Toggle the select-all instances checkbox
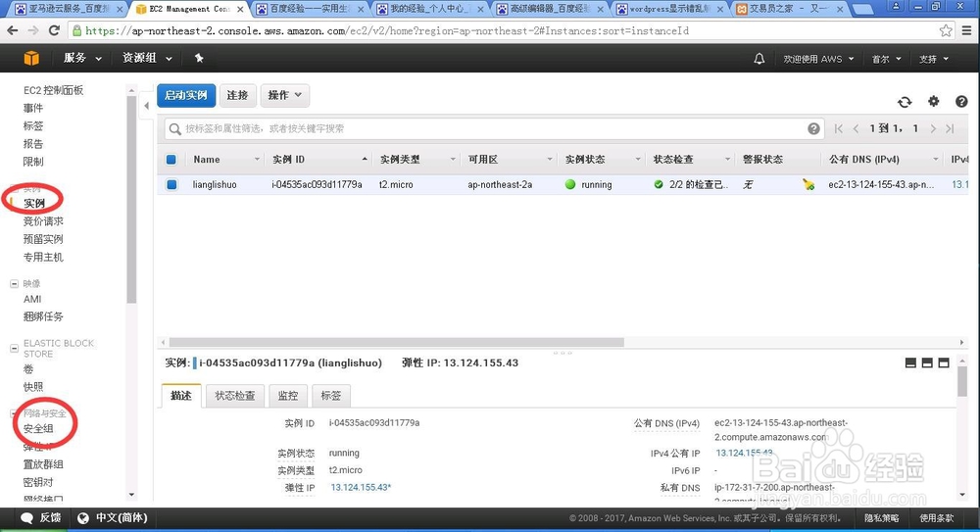 171,160
